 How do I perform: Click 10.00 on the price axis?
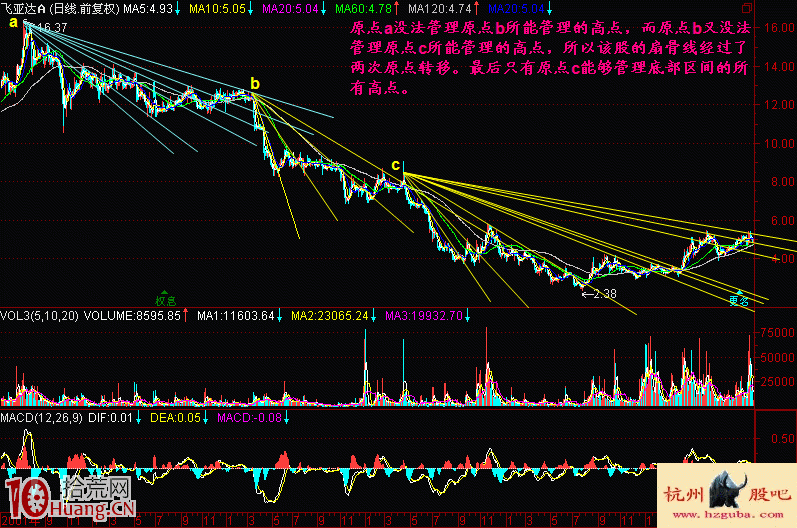(x=780, y=143)
